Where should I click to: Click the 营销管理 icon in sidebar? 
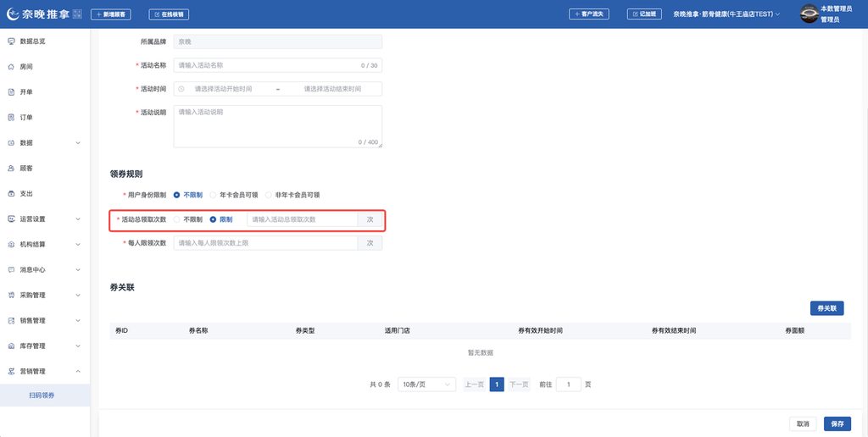[11, 372]
